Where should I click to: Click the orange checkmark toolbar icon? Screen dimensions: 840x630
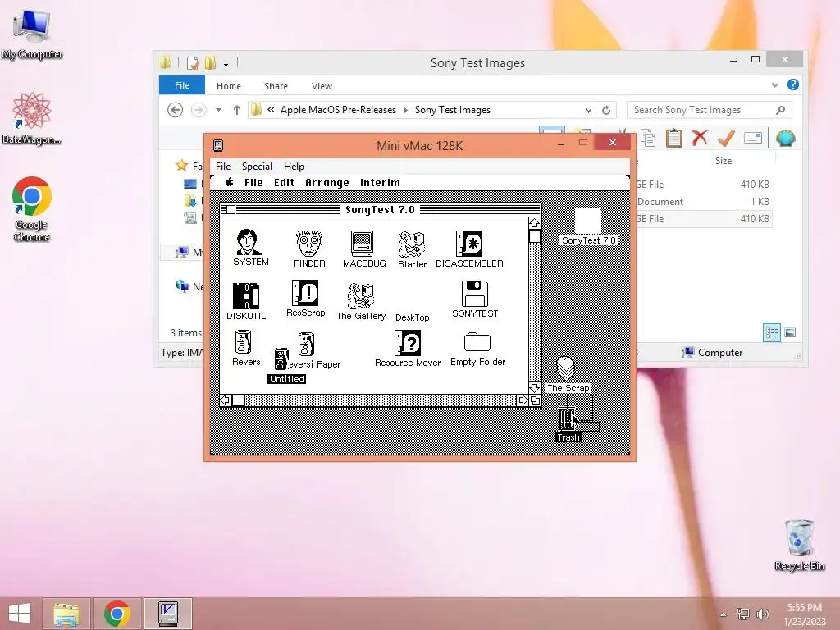coord(726,138)
